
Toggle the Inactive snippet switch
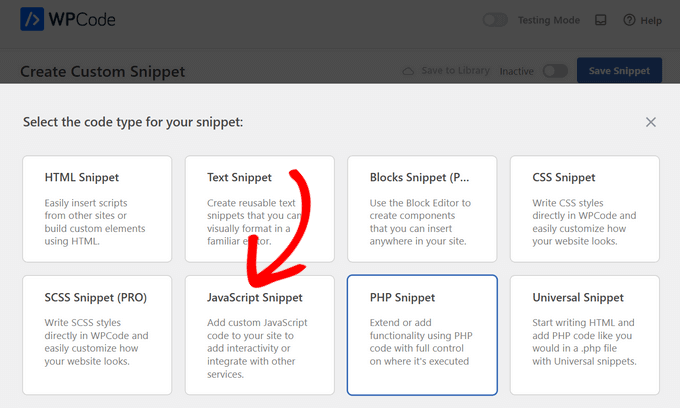(x=556, y=71)
